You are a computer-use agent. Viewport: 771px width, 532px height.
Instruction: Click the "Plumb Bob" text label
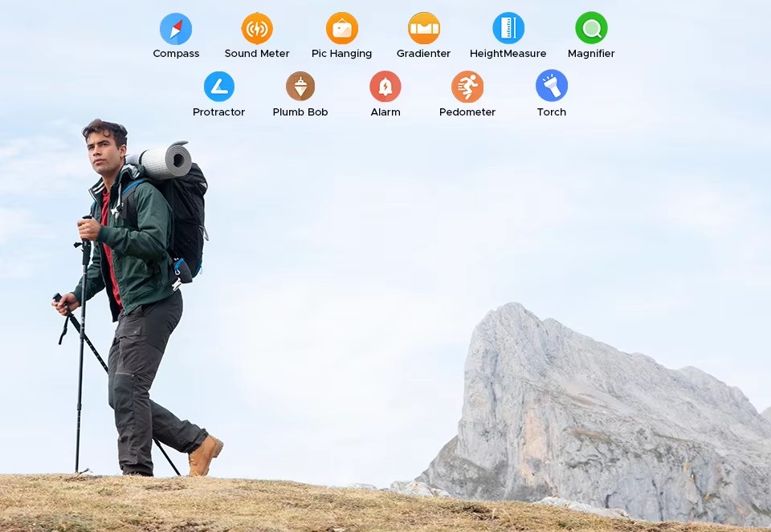300,112
